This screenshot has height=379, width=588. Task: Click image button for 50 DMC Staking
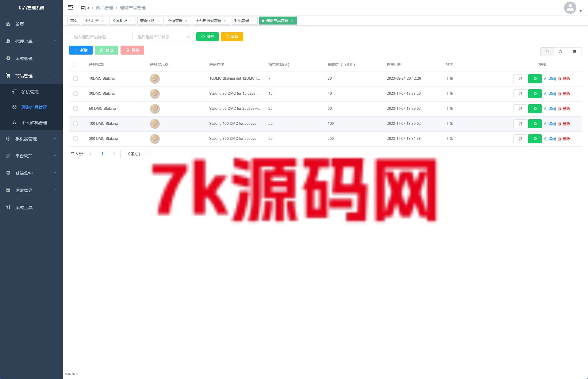[520, 109]
